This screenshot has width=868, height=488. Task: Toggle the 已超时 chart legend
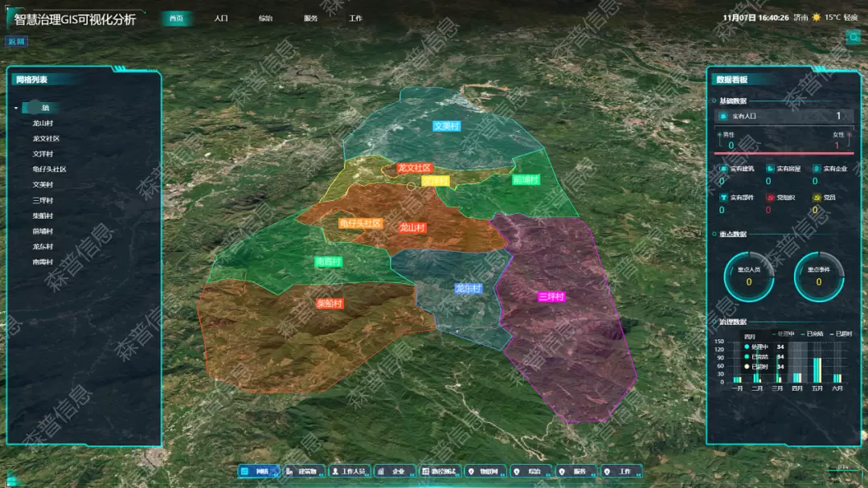tap(841, 334)
